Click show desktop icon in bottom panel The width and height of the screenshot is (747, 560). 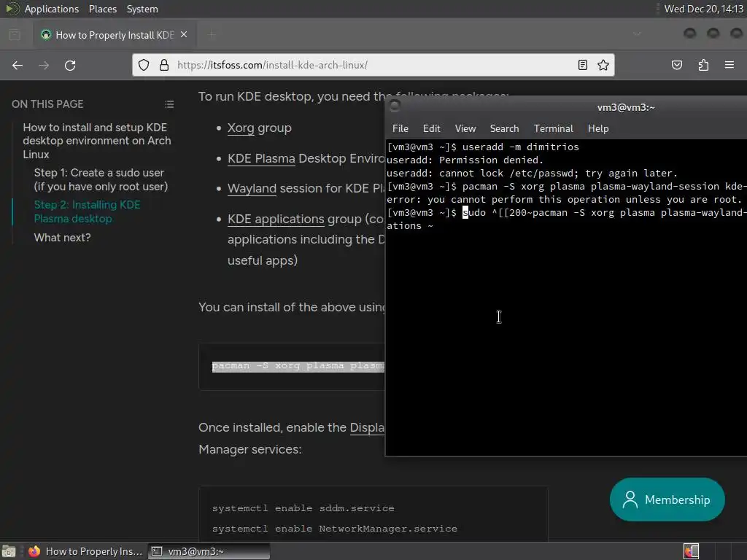click(9, 551)
